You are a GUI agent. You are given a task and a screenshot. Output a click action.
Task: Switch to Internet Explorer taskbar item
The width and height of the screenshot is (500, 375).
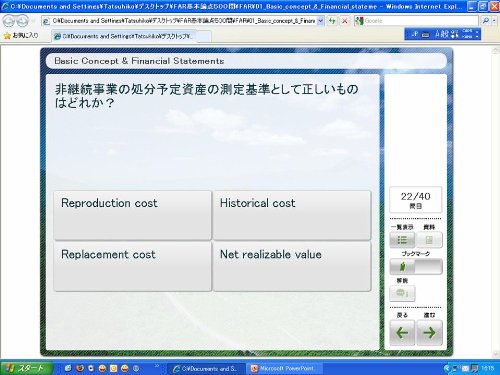tap(206, 369)
